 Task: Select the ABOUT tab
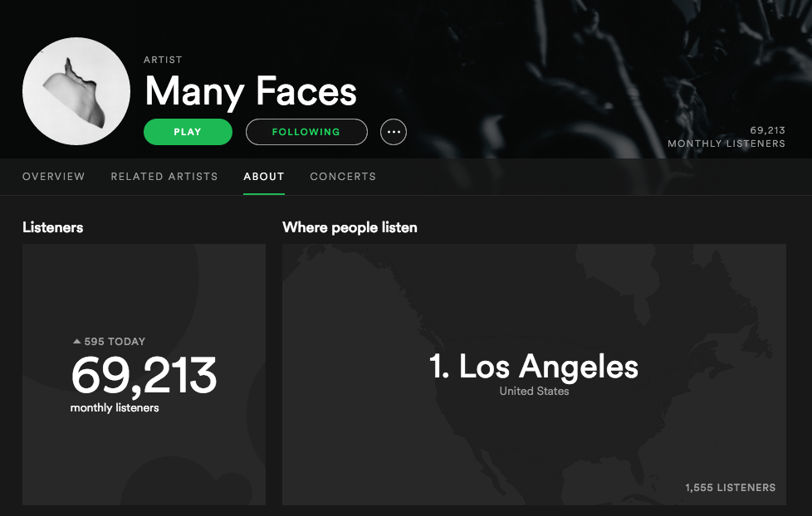point(263,177)
